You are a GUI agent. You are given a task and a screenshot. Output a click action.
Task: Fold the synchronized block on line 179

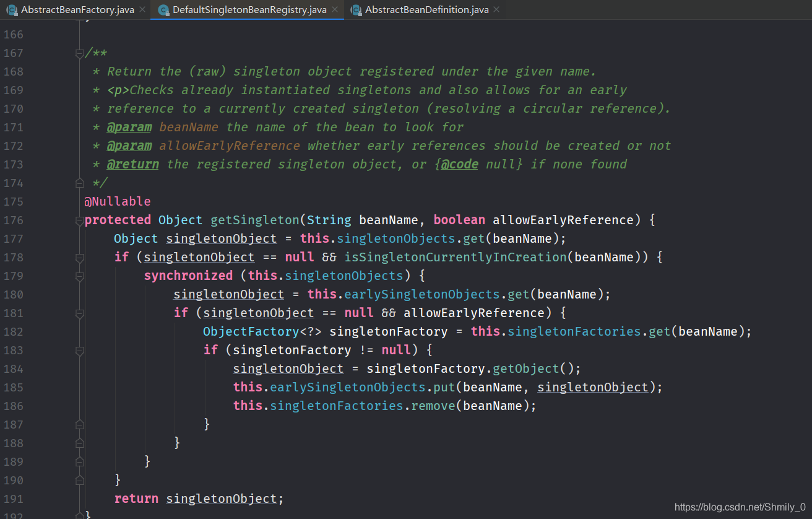79,276
